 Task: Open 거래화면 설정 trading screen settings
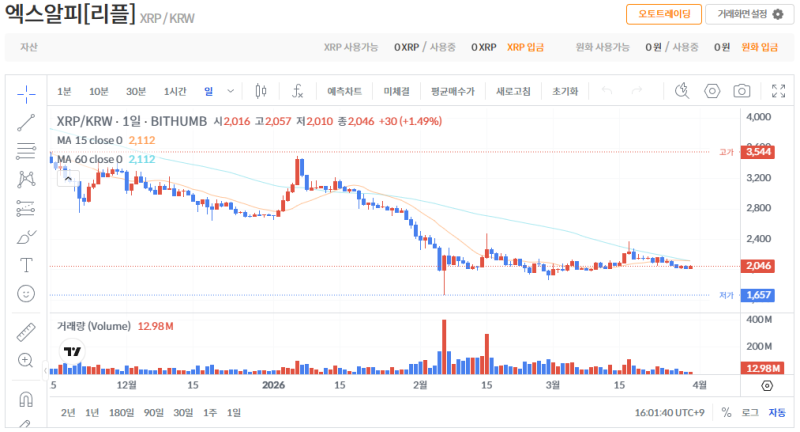click(x=749, y=14)
